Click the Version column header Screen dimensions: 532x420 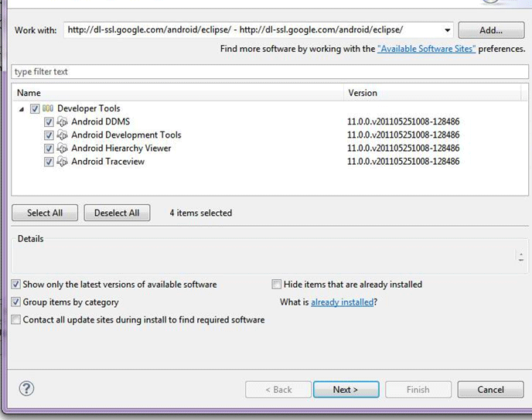pyautogui.click(x=432, y=93)
